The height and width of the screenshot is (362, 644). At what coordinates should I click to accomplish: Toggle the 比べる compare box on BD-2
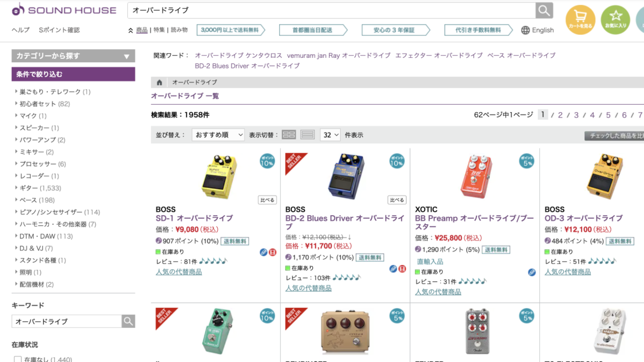click(397, 200)
